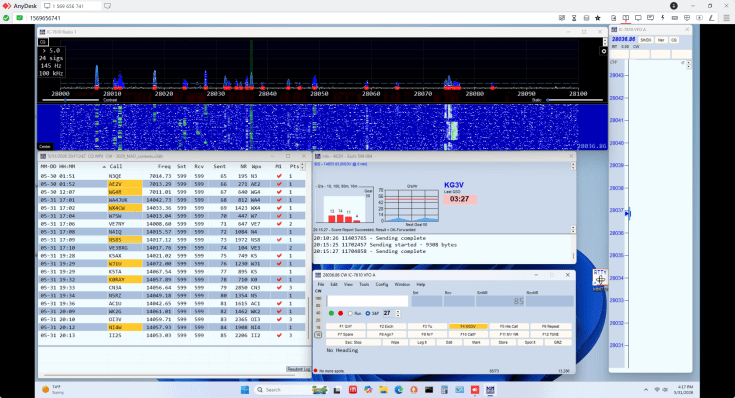Viewport: 735px width, 398px height.
Task: Open the RTTY desktop shortcut icon
Action: point(600,279)
